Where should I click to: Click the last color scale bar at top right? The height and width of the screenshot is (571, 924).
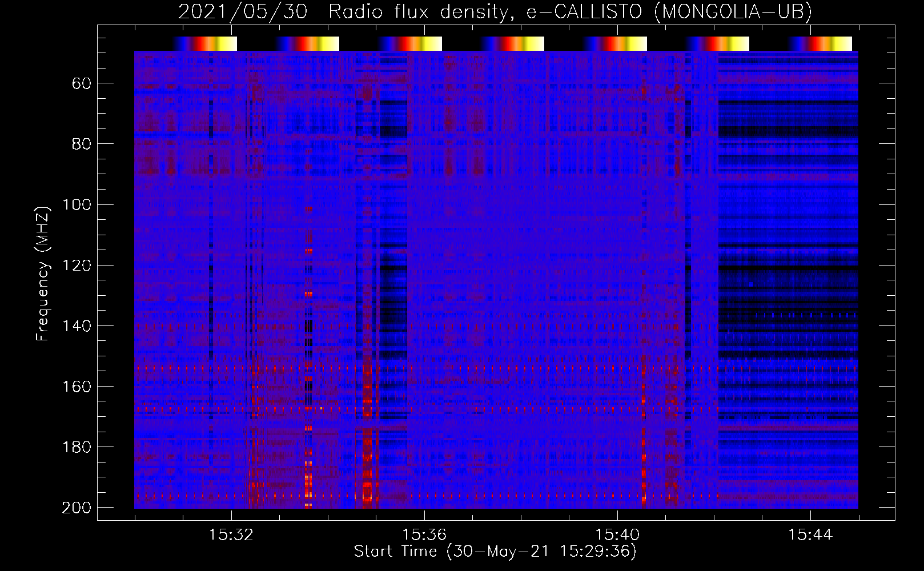point(820,43)
